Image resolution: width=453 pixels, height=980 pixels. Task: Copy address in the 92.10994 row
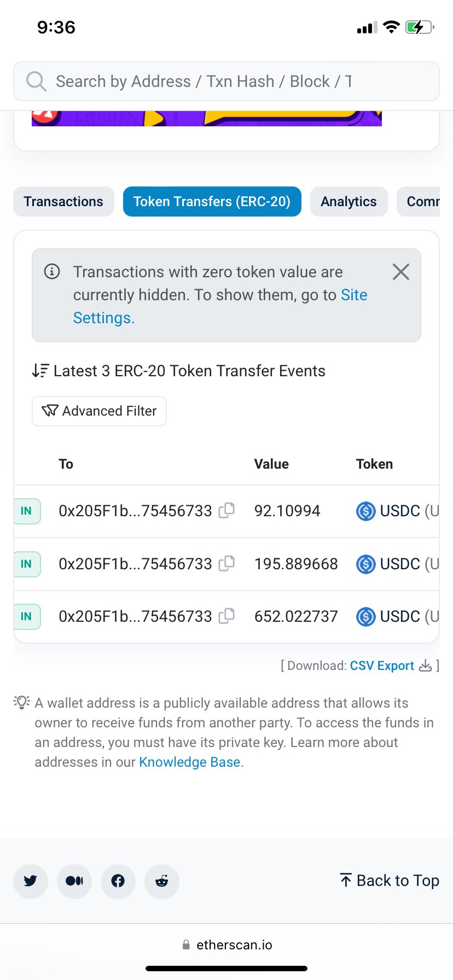pyautogui.click(x=226, y=510)
